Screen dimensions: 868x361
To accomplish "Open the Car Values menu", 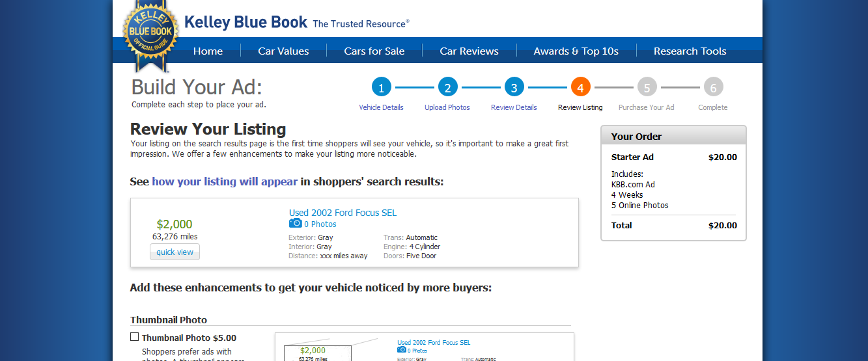I will [x=283, y=51].
